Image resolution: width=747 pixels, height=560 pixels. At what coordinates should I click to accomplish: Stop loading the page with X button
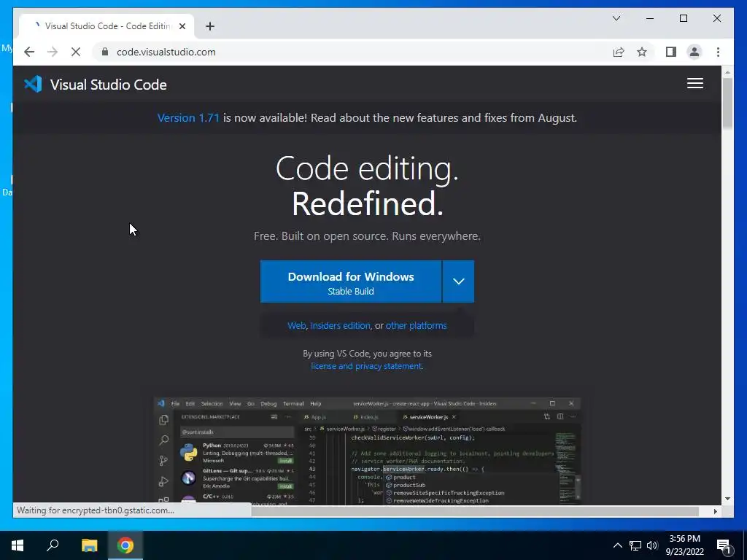coord(76,52)
